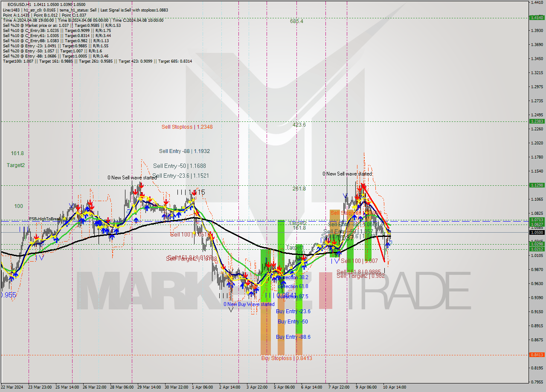
Task: Click the FSB-HighToBreak label
Action: pos(52,219)
